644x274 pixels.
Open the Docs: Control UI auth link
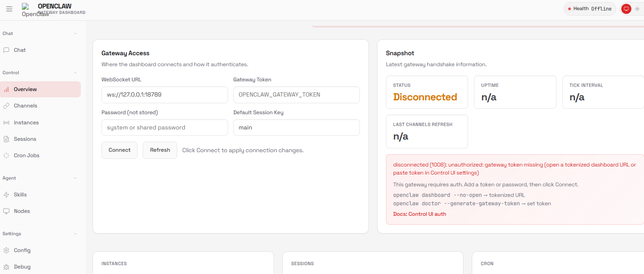[x=419, y=214]
